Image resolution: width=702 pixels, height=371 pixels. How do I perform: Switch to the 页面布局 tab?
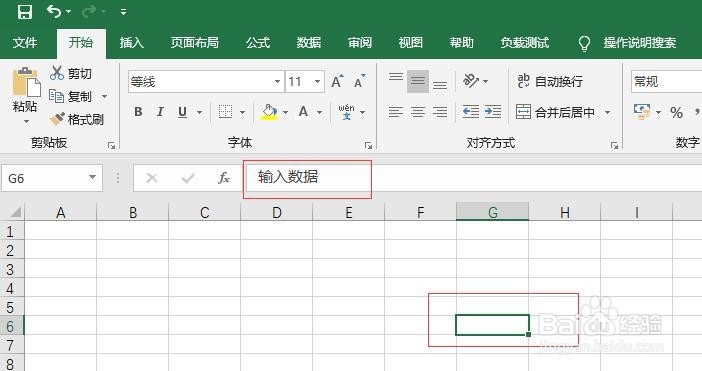point(194,43)
